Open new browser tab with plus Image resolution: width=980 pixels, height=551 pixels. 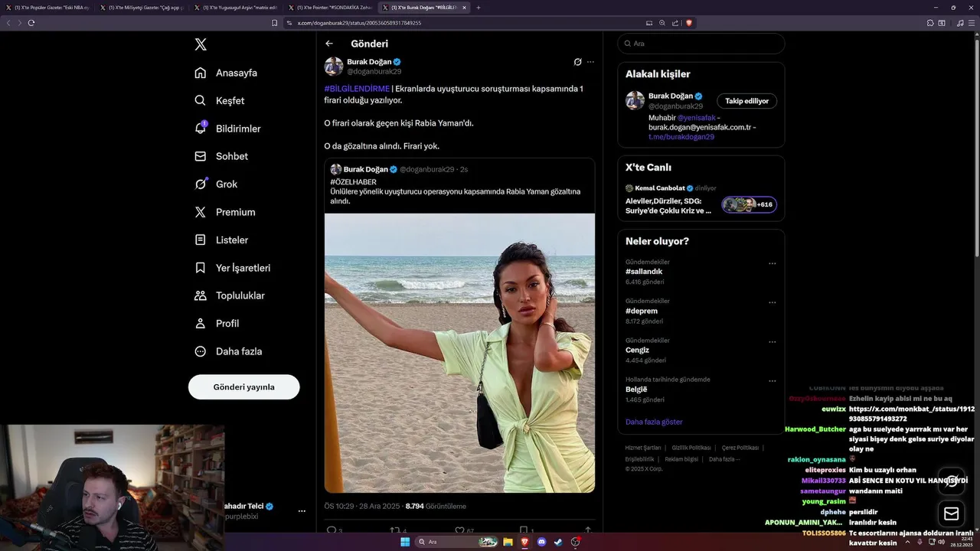(x=479, y=8)
